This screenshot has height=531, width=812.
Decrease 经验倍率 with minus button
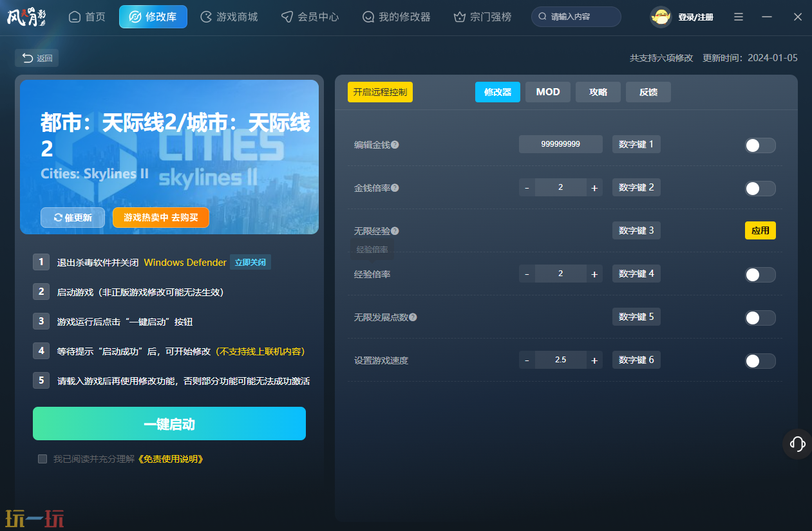pos(527,274)
